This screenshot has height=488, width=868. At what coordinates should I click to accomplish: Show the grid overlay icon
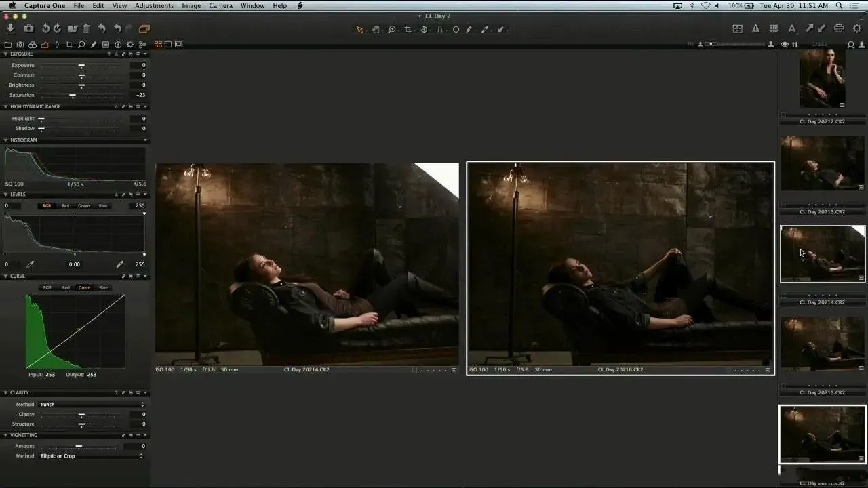tap(774, 28)
